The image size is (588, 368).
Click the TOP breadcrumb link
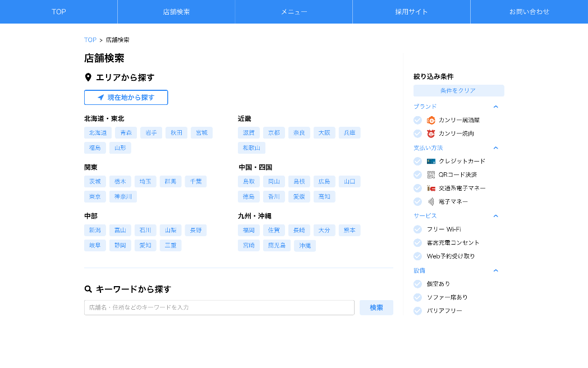tap(90, 40)
